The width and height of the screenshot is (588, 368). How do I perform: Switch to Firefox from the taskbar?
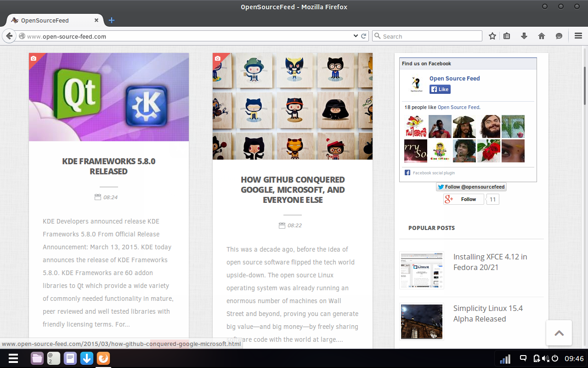click(x=103, y=358)
